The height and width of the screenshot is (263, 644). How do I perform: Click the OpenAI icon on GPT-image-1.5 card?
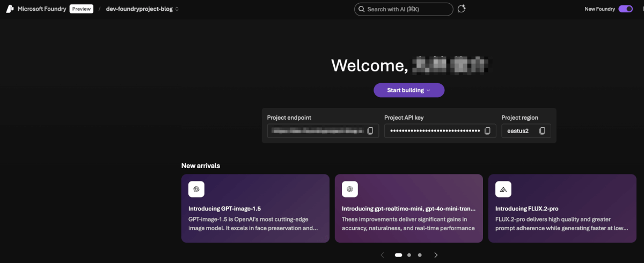196,189
